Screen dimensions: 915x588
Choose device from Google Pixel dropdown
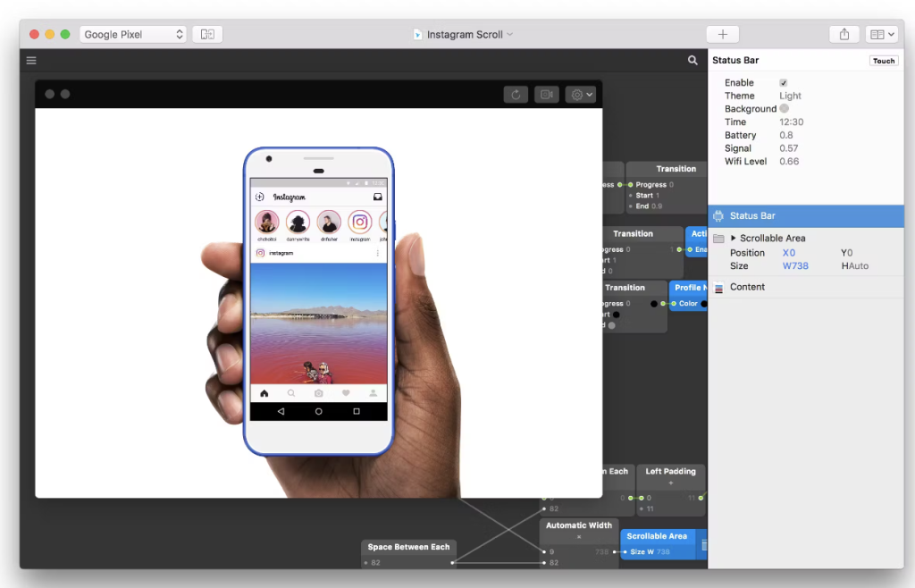point(133,35)
